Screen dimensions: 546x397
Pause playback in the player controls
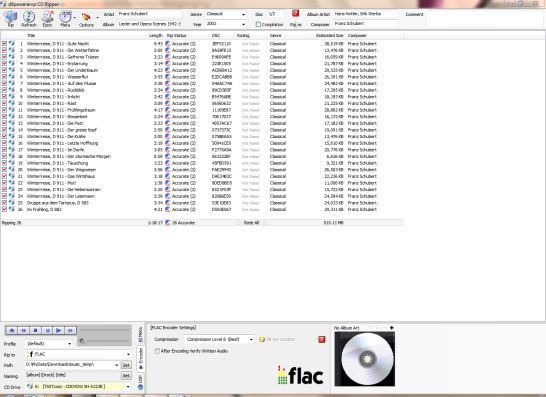coord(47,330)
